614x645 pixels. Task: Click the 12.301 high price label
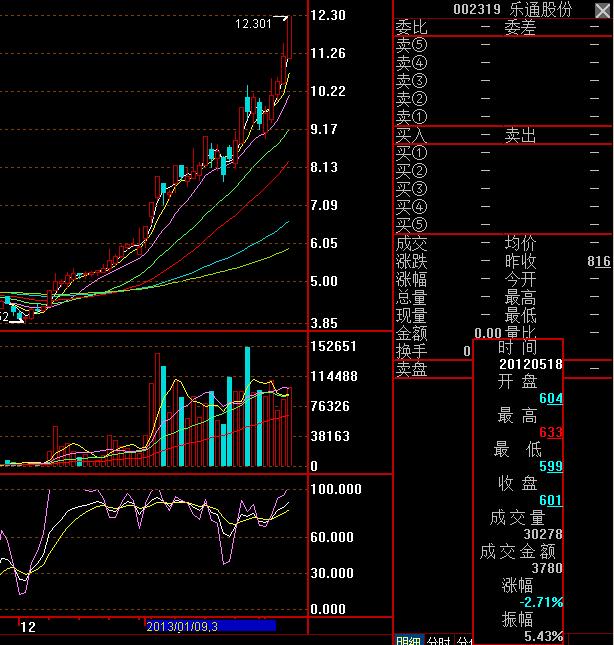click(x=253, y=23)
